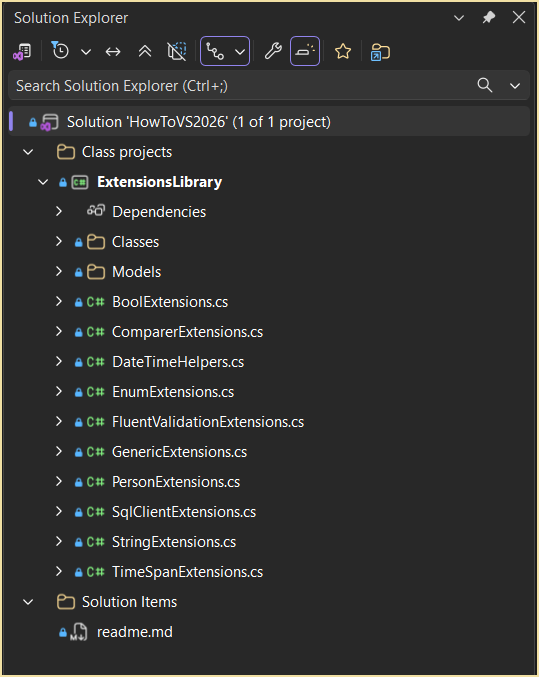Click the Solution Items folder icon
Viewport: 539px width, 677px height.
66,602
